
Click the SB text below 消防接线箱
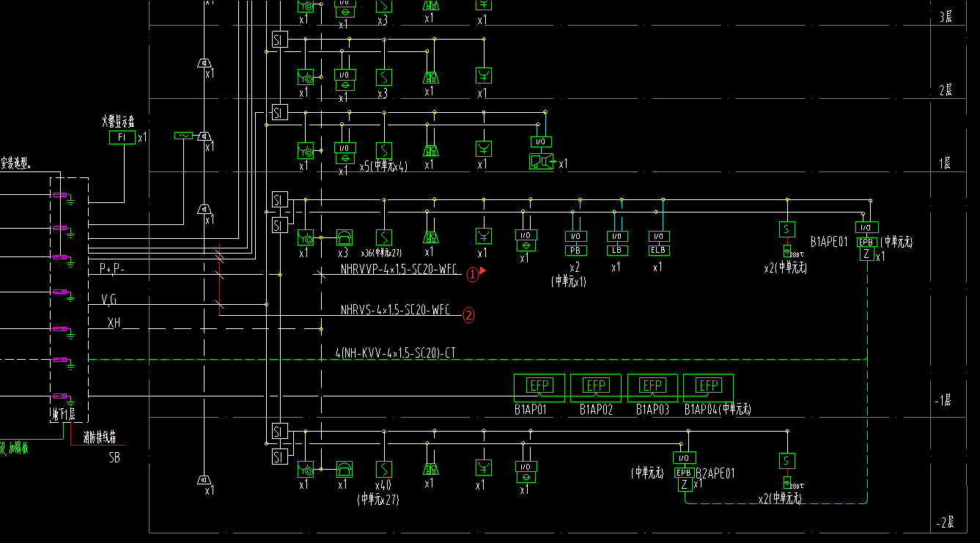(114, 458)
